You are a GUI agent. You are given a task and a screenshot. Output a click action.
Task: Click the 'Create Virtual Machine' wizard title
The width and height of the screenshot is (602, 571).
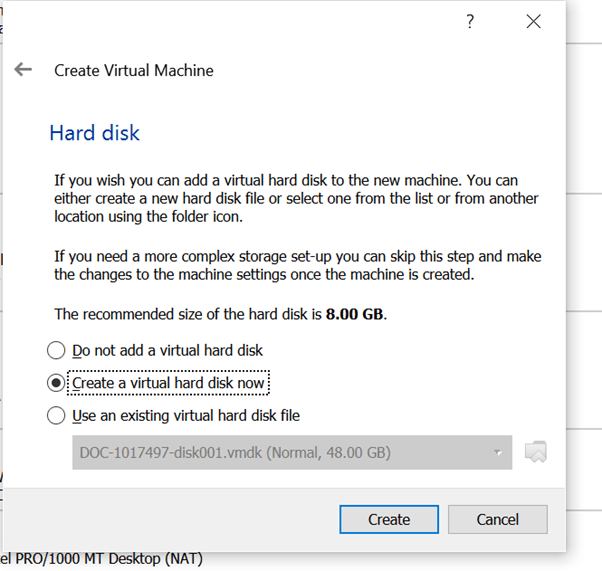tap(133, 70)
